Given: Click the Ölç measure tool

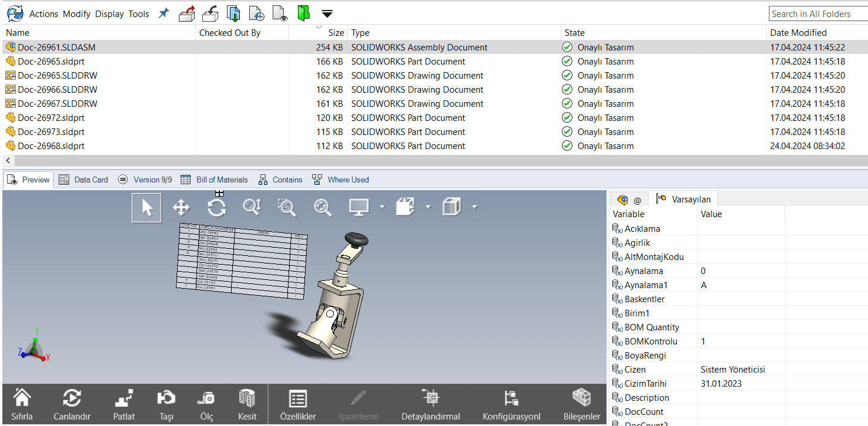Looking at the screenshot, I should pos(206,405).
